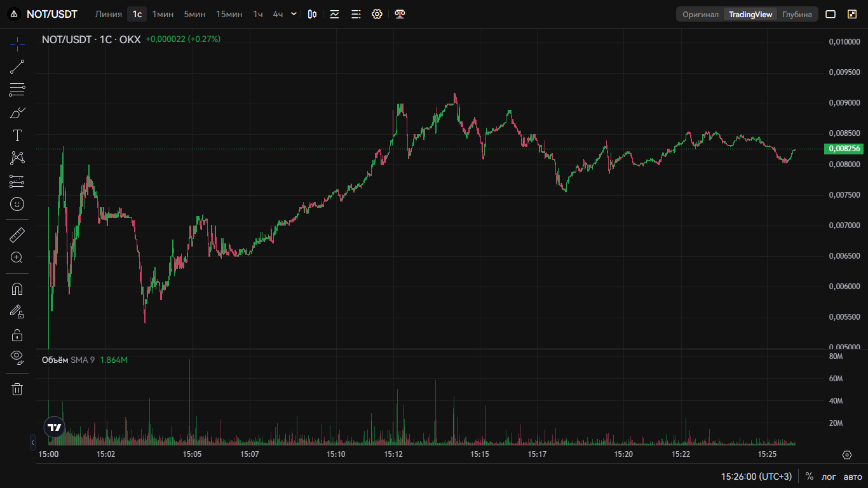Select the crosshair cursor tool

click(x=17, y=43)
